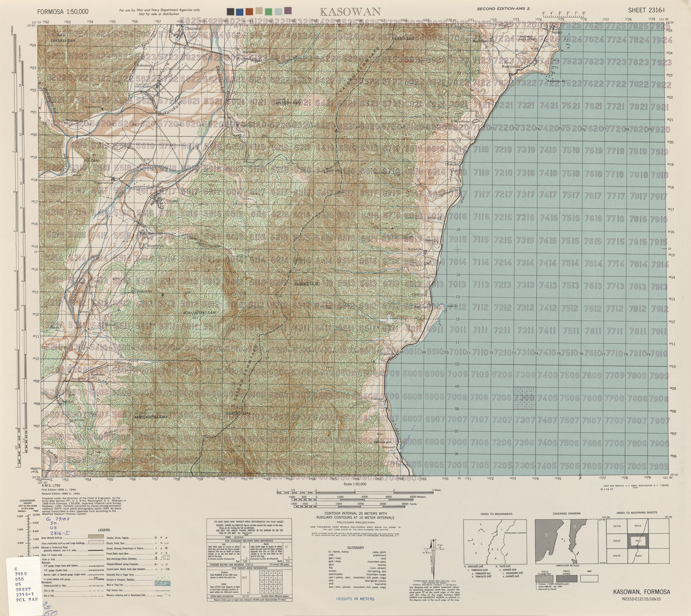This screenshot has width=691, height=616.
Task: Click the green color registration swatch
Action: tap(269, 12)
